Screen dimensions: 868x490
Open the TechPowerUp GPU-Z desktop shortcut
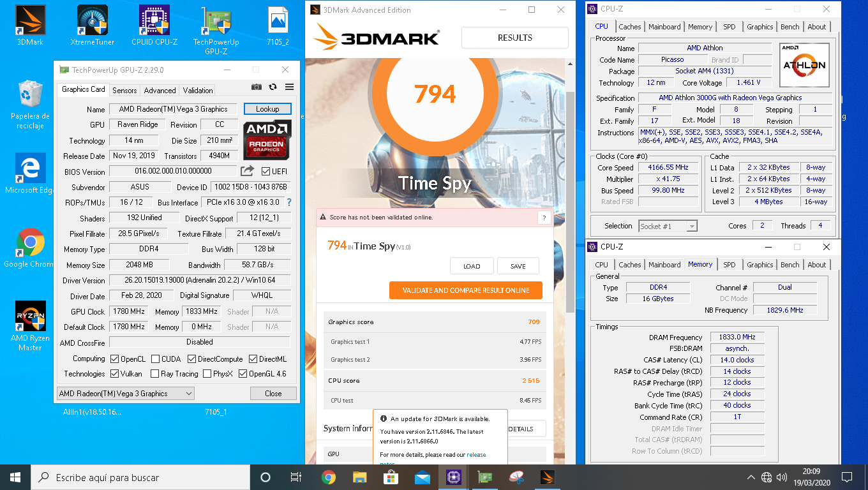click(x=216, y=30)
